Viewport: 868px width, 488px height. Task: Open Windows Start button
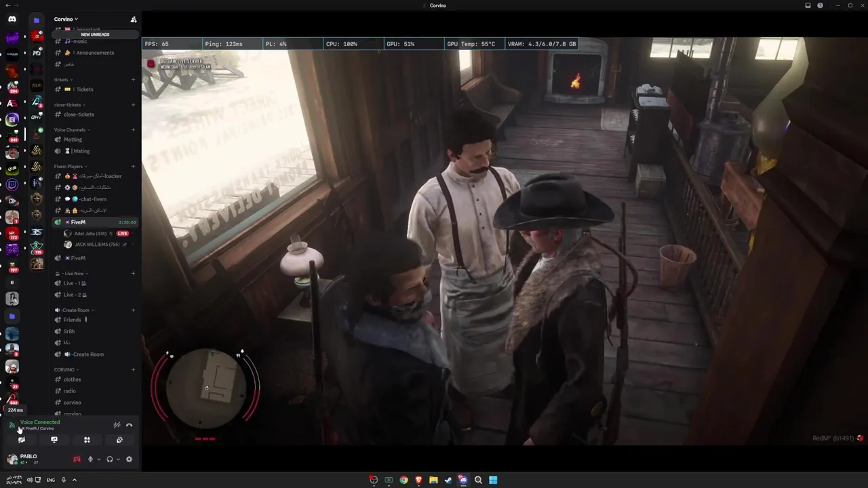(x=493, y=480)
